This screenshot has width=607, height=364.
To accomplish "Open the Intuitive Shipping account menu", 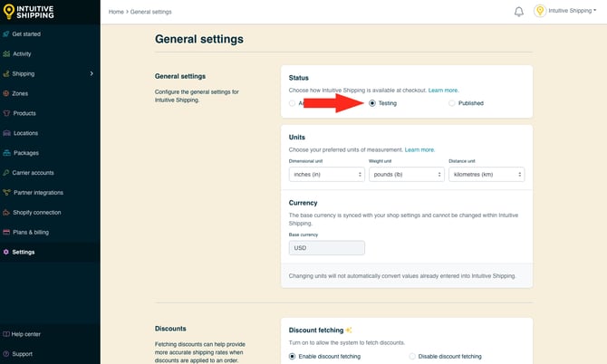I will click(572, 11).
